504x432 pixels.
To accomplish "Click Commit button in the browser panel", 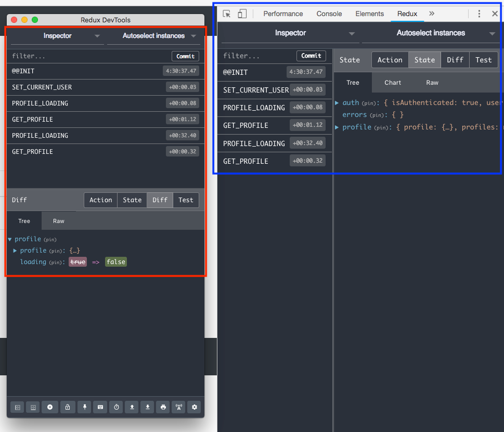I will [311, 56].
